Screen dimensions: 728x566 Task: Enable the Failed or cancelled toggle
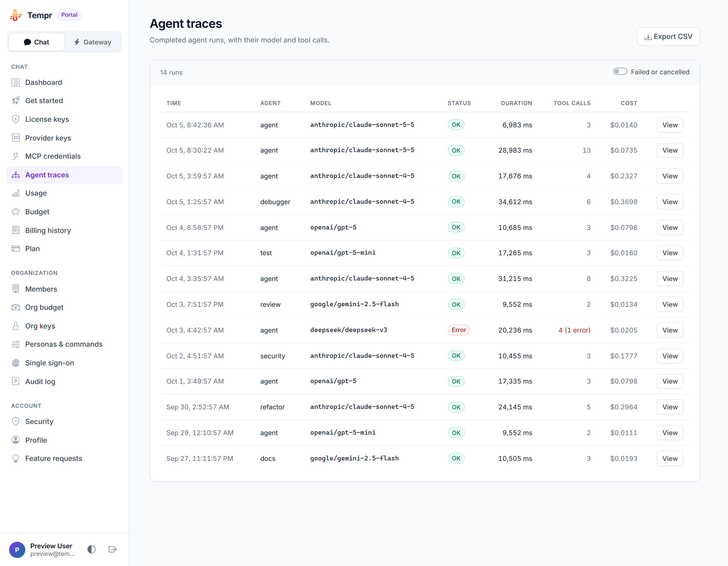pos(620,72)
